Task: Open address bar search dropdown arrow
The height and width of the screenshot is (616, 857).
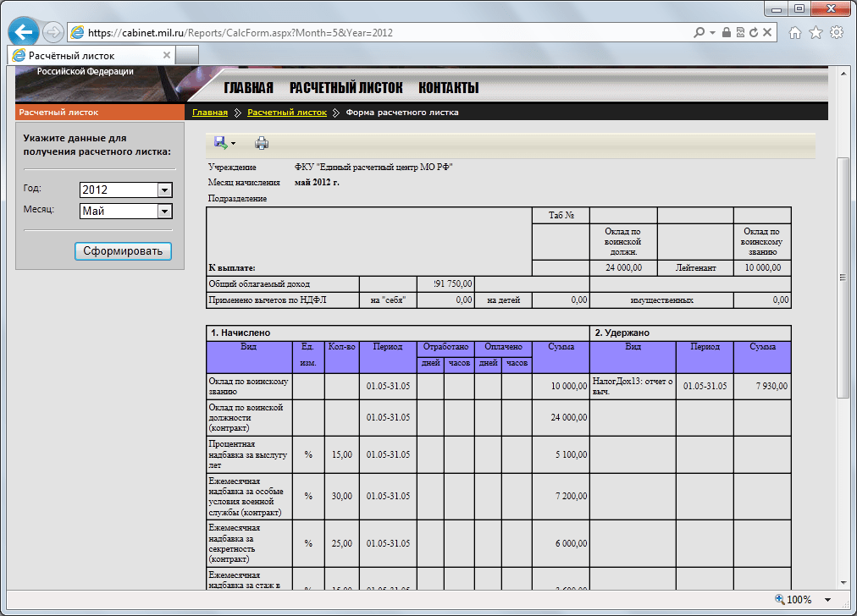Action: pyautogui.click(x=712, y=33)
